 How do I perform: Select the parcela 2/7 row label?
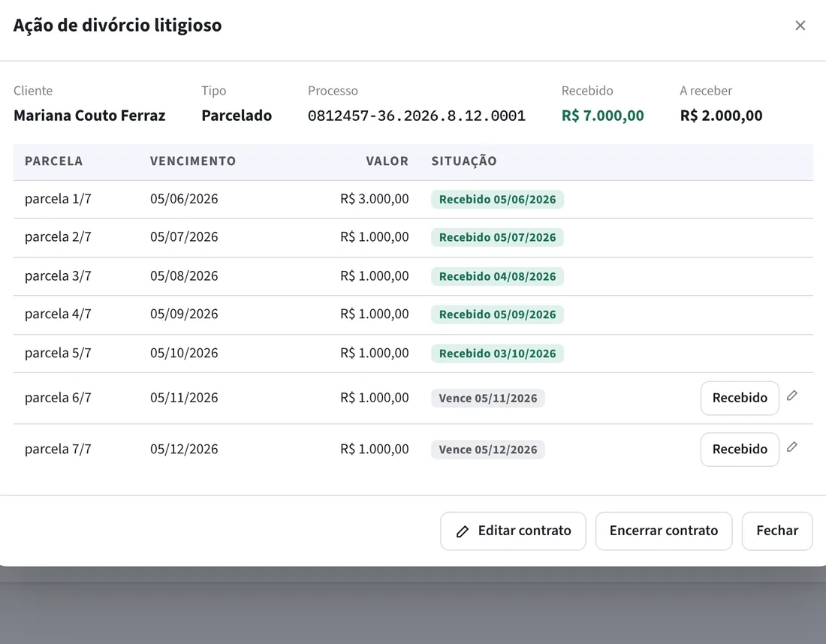(x=58, y=237)
